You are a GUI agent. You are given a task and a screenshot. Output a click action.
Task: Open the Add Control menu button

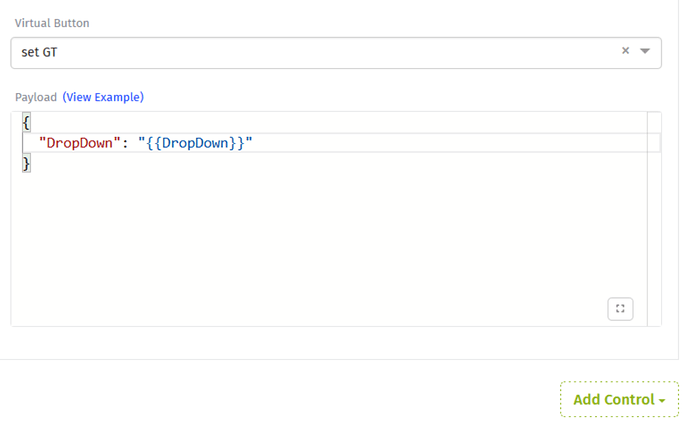tap(619, 399)
